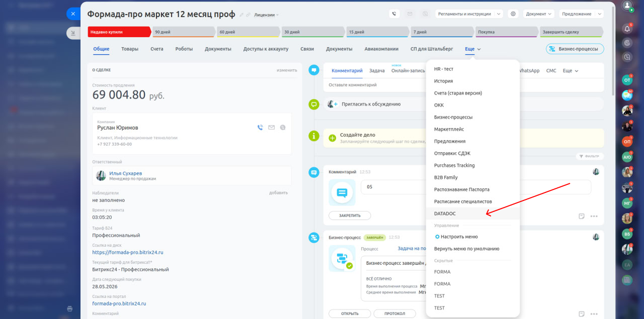644x319 pixels.
Task: Switch to the Товары tab
Action: pos(130,49)
